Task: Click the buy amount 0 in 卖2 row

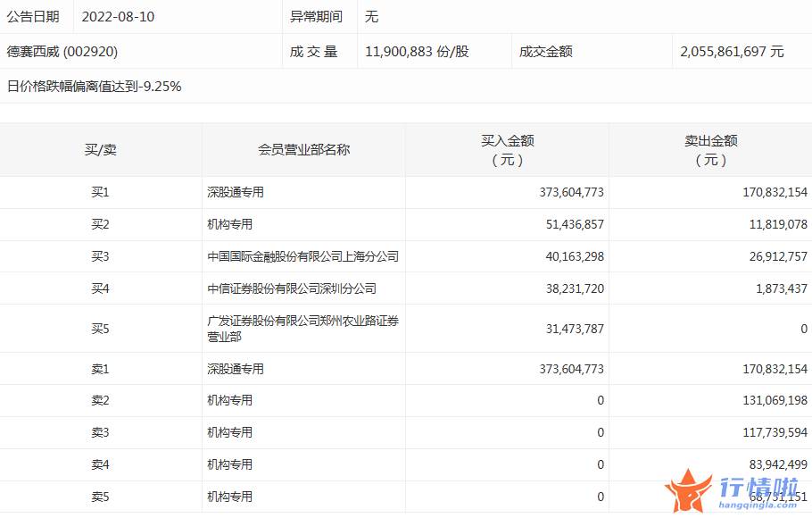Action: point(601,401)
